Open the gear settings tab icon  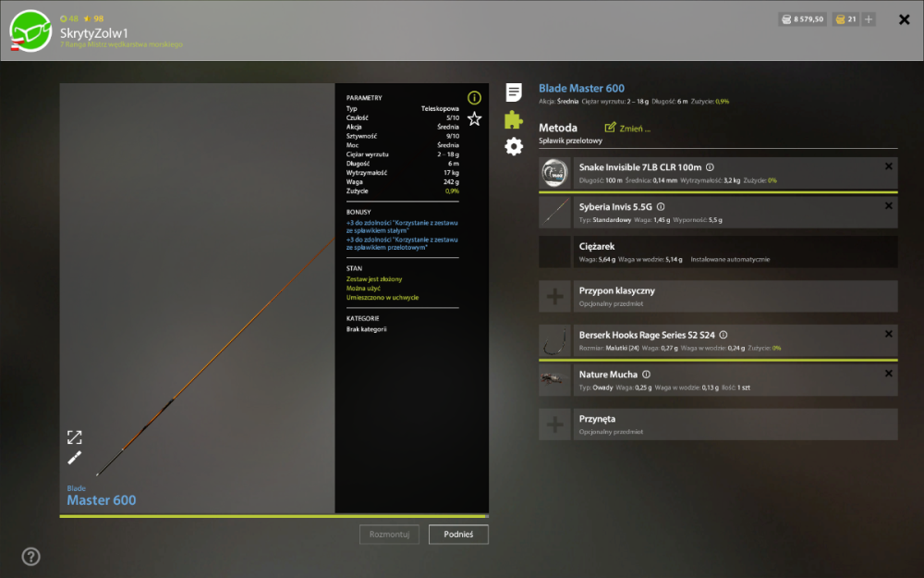tap(514, 146)
